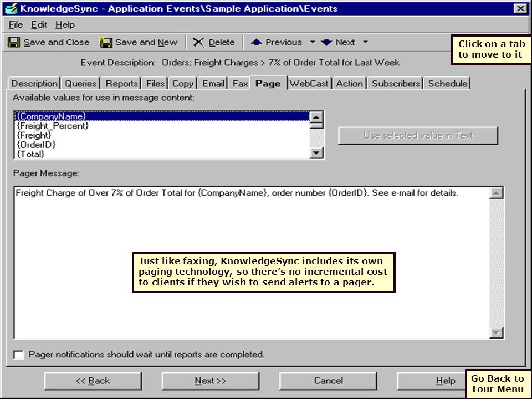
Task: Click inside the Pager Message text box
Action: click(252, 263)
